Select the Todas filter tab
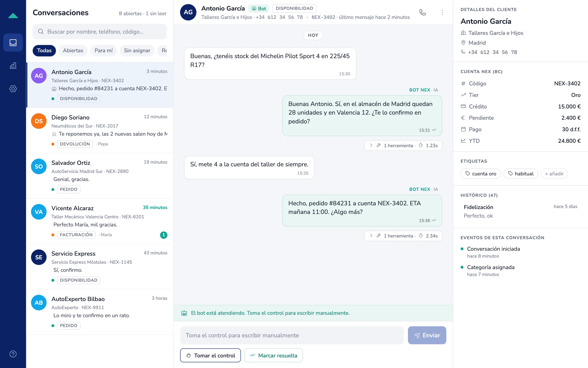Viewport: 588px width, 368px height. (x=44, y=51)
